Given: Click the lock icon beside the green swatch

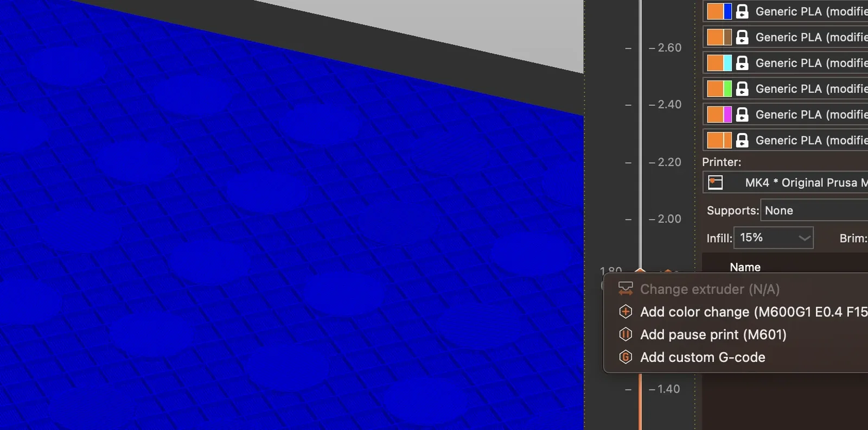Looking at the screenshot, I should [742, 88].
